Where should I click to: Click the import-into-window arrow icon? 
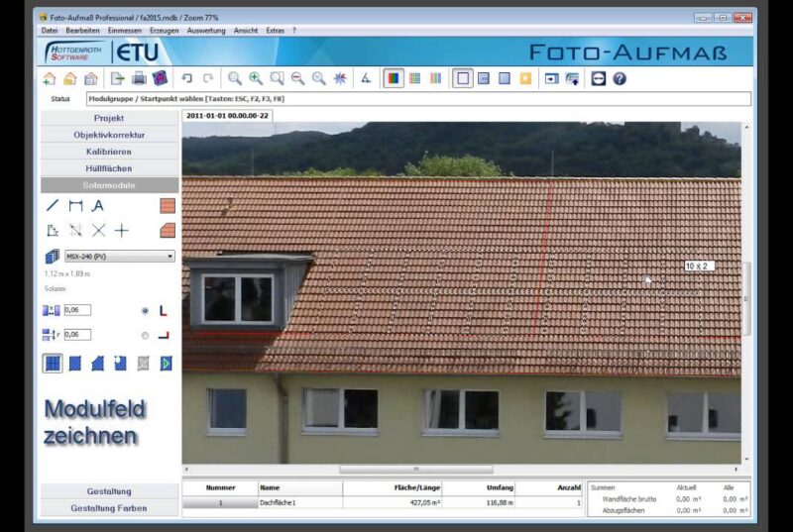551,78
